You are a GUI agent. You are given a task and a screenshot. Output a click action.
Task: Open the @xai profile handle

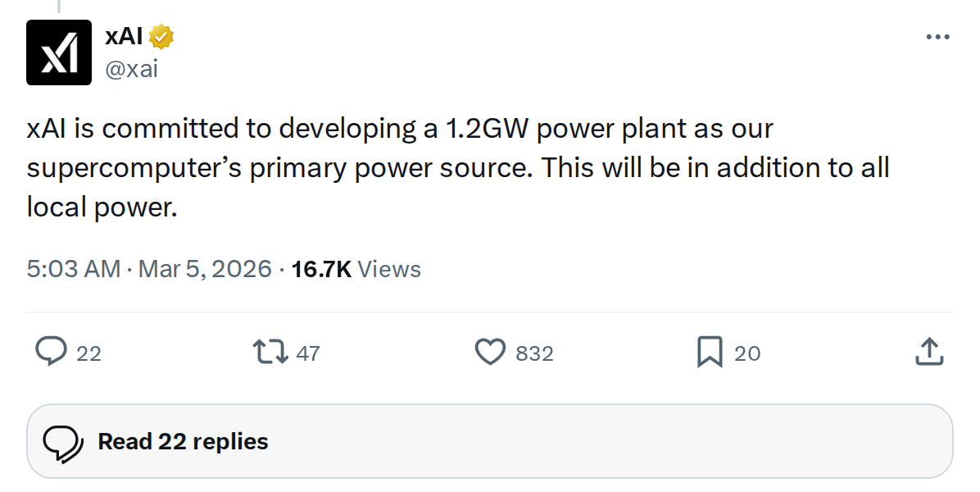tap(131, 69)
